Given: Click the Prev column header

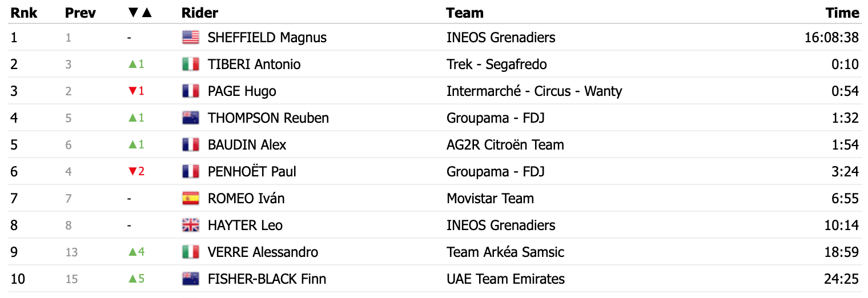Looking at the screenshot, I should tap(81, 13).
